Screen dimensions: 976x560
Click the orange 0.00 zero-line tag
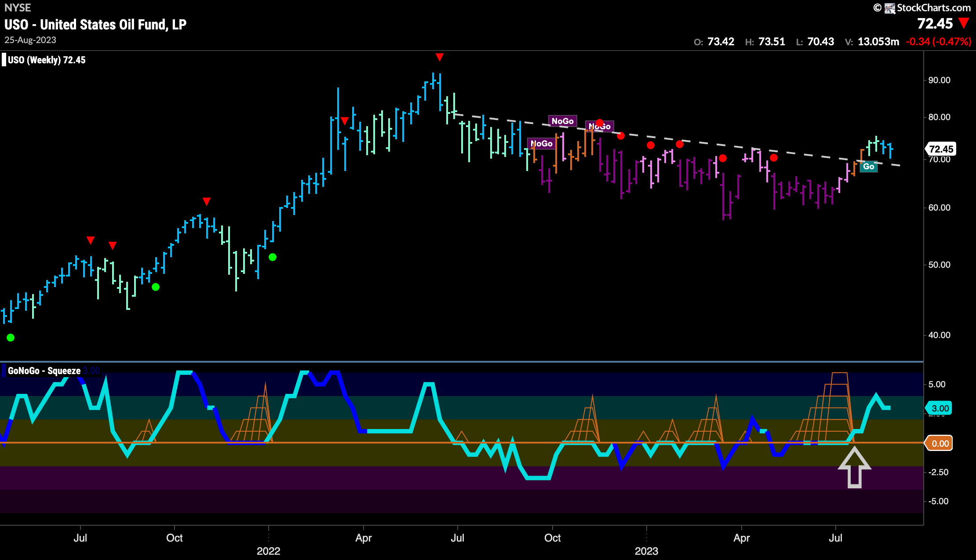point(940,444)
